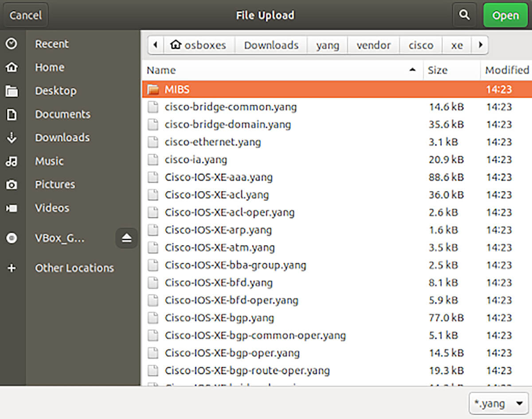Click the VBox disc icon in sidebar
The height and width of the screenshot is (419, 532).
[12, 239]
